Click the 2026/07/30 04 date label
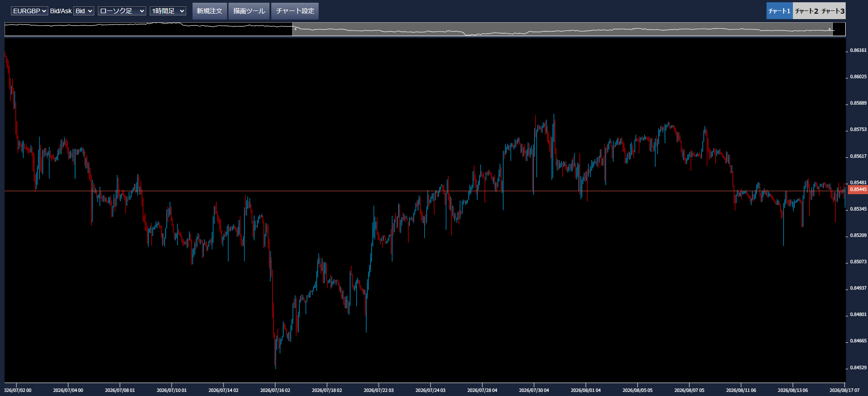This screenshot has width=868, height=396. click(x=534, y=391)
